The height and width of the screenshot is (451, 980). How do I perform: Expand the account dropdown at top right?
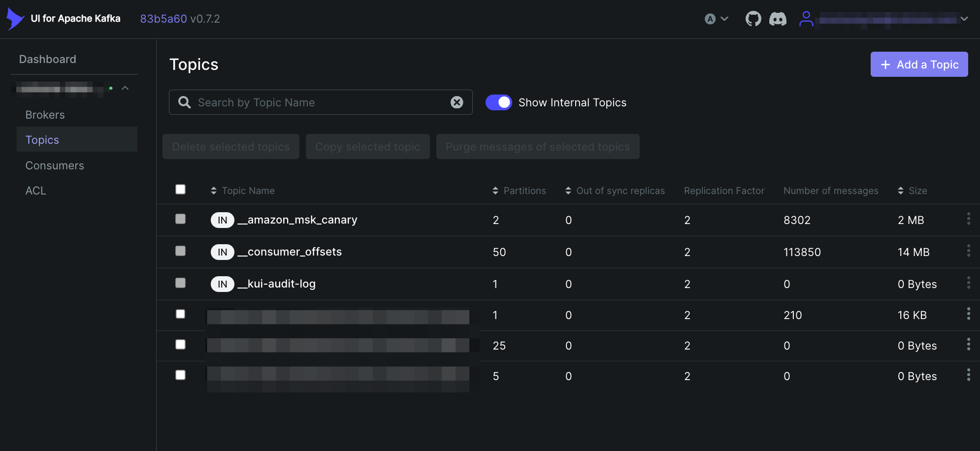point(965,19)
